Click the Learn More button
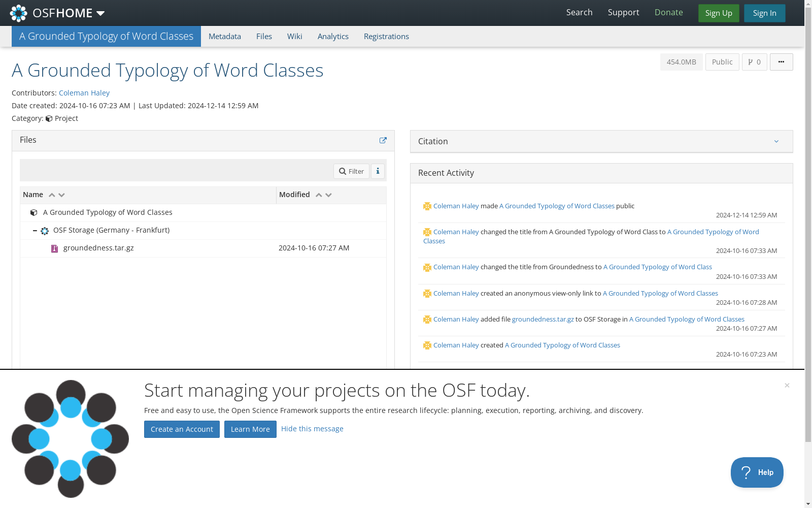This screenshot has width=812, height=508. tap(250, 429)
